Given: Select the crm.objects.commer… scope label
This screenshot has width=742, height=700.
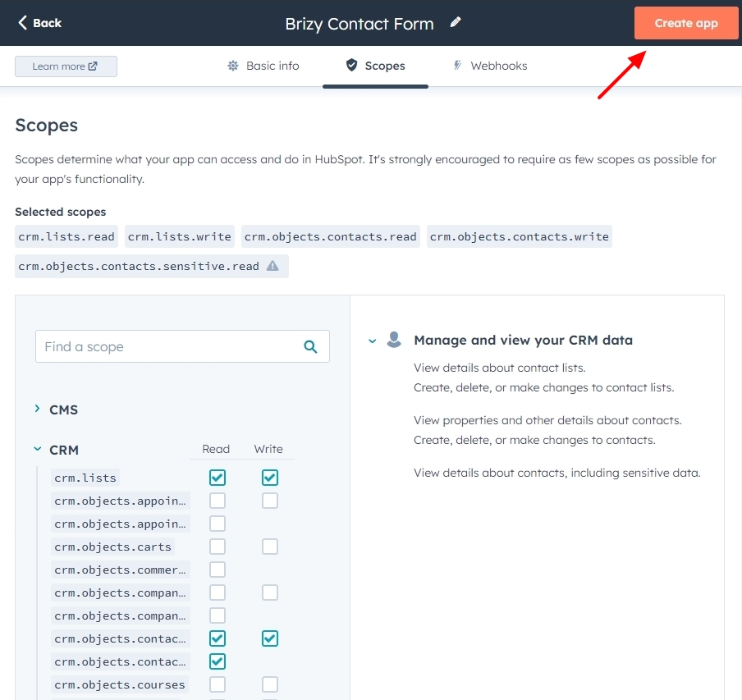Looking at the screenshot, I should [x=120, y=570].
